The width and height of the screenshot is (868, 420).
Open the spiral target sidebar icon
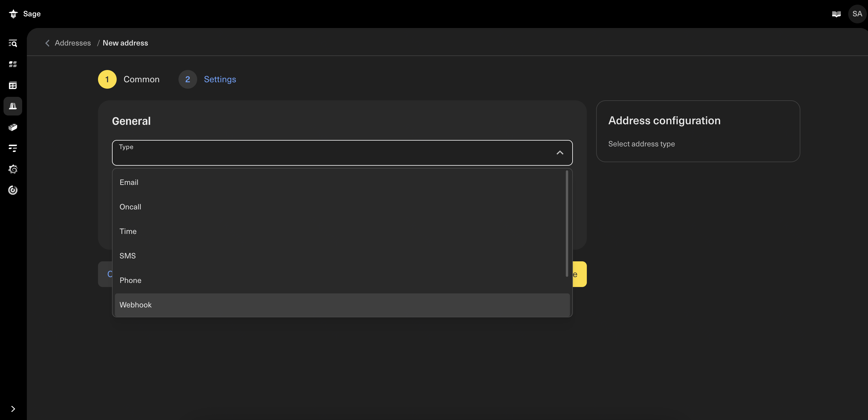click(13, 190)
